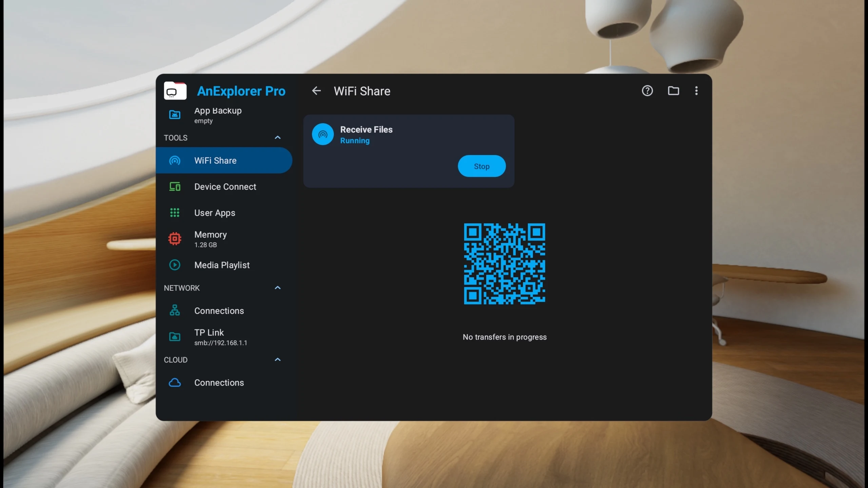
Task: Click 'smb://192.168.1.1' address text
Action: coord(220,343)
